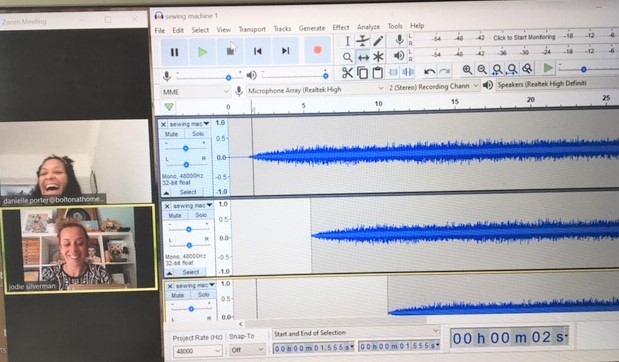Open the Tracks menu
Screen dimensions: 619x362
282,29
